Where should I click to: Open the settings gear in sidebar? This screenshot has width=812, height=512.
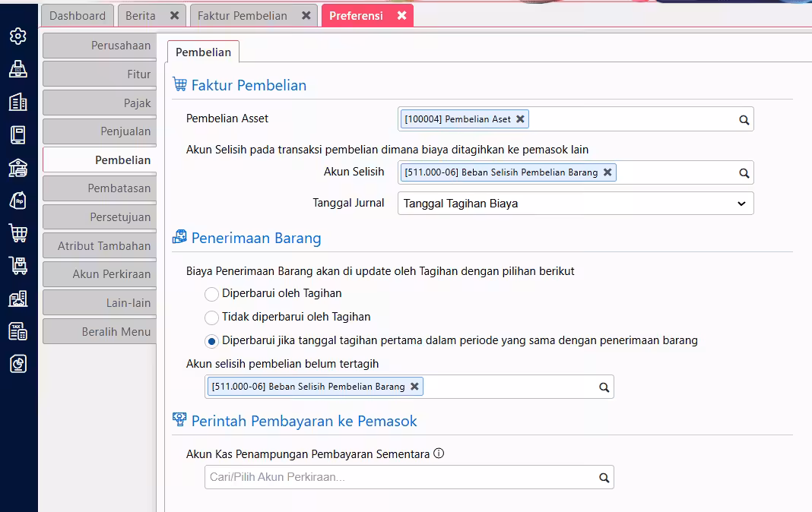pyautogui.click(x=18, y=36)
